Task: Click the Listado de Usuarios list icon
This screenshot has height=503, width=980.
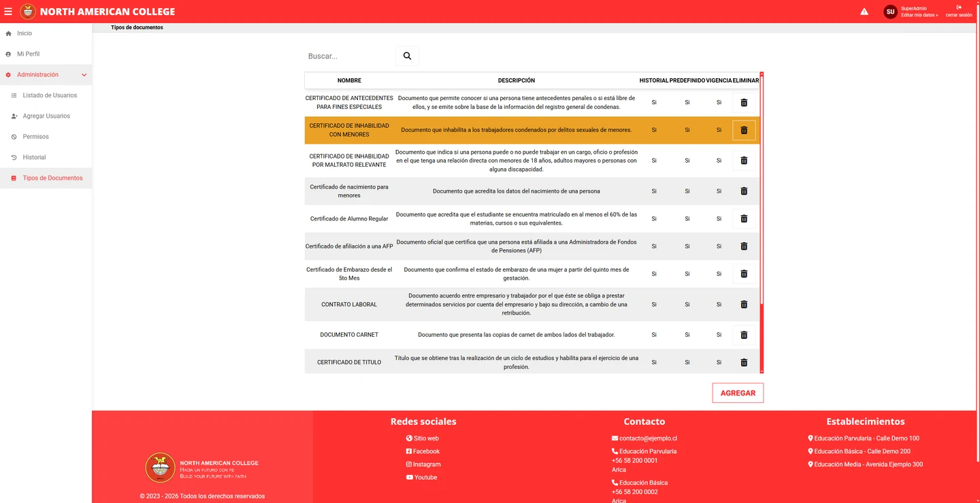Action: click(14, 95)
